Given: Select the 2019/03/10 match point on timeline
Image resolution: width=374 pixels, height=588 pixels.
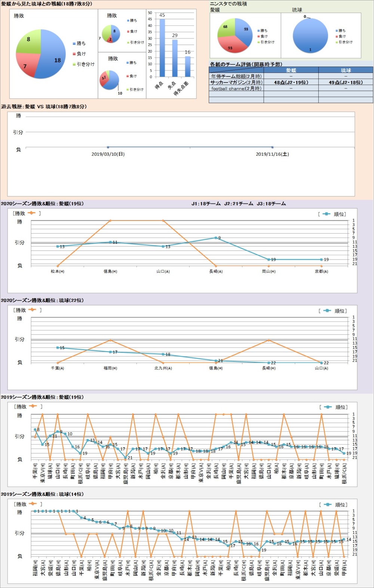Looking at the screenshot, I should (x=108, y=147).
